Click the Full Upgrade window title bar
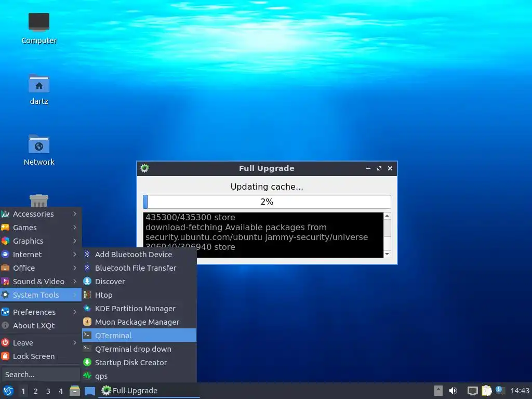 tap(267, 168)
